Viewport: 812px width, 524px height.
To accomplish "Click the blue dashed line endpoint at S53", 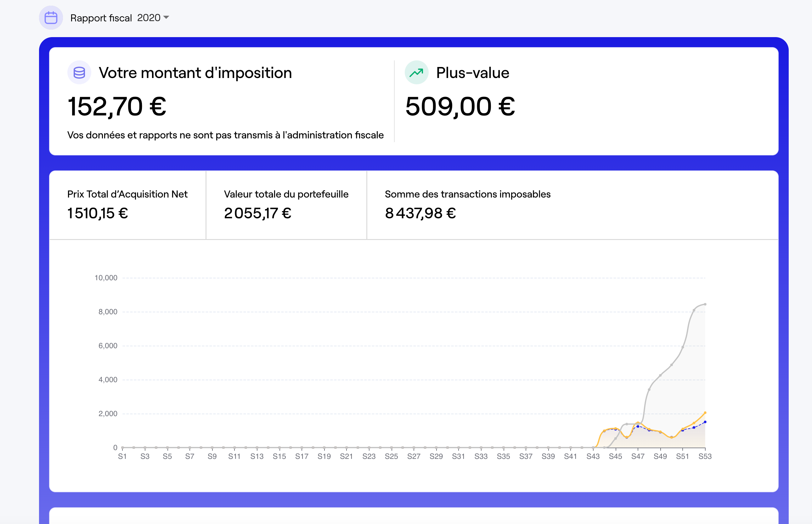I will pyautogui.click(x=705, y=422).
